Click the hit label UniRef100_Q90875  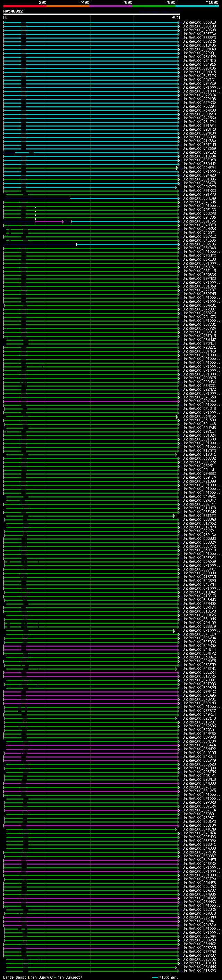pos(199,378)
